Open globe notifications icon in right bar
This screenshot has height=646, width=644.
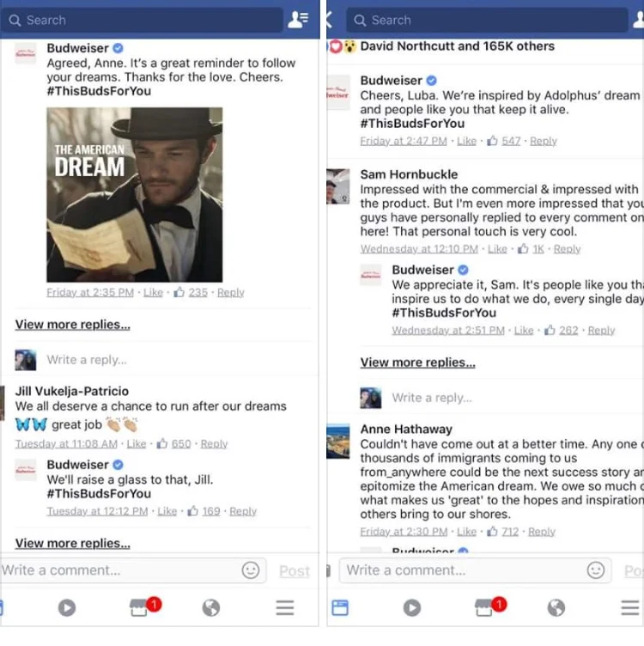click(x=556, y=607)
